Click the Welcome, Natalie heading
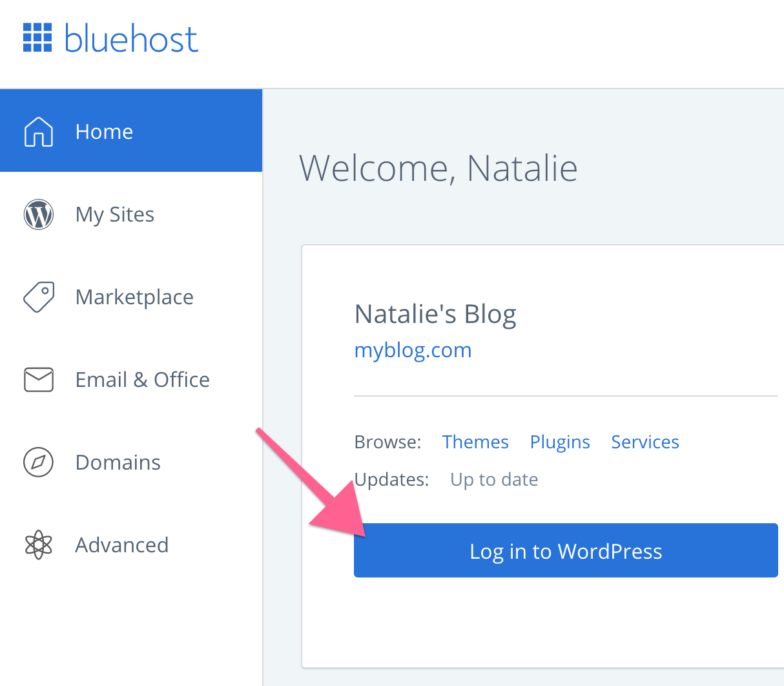This screenshot has height=686, width=784. click(x=438, y=169)
